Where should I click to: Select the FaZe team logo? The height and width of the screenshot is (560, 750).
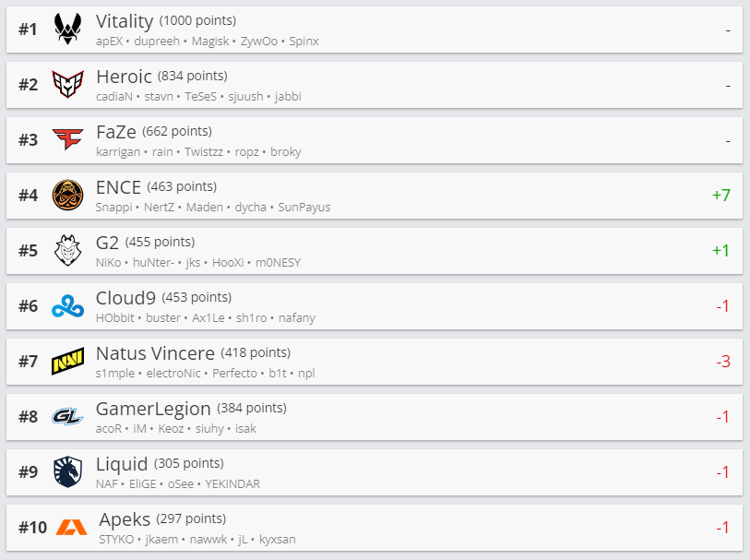(x=67, y=140)
